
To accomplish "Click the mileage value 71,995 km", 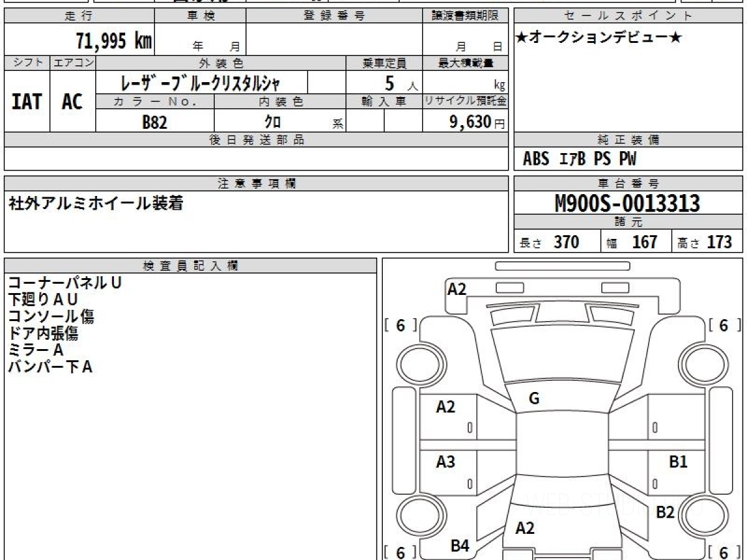I will tap(114, 41).
